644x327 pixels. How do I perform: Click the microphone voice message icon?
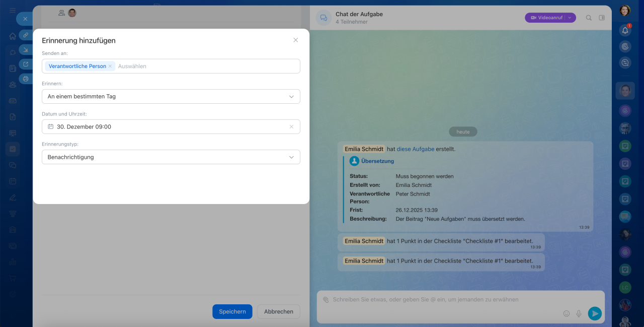click(x=579, y=313)
